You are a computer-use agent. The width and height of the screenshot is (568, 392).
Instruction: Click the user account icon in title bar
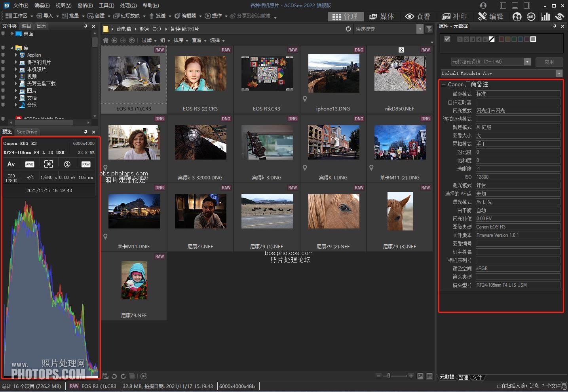coord(483,5)
